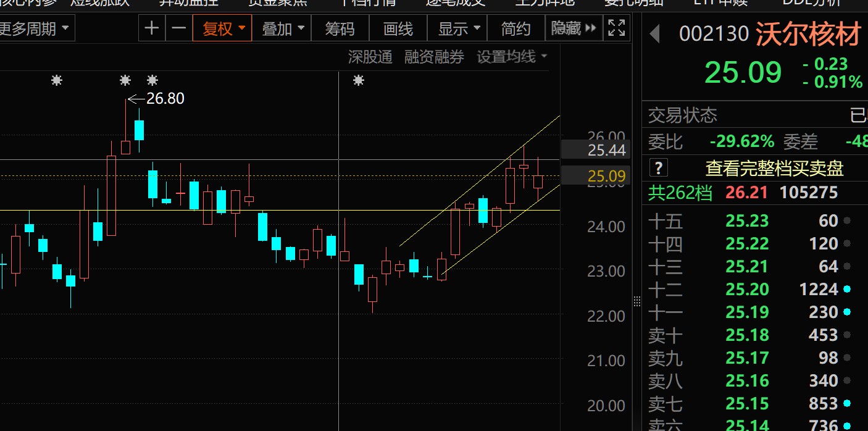Click the stock name 沃尔核材
The image size is (868, 431).
click(808, 35)
